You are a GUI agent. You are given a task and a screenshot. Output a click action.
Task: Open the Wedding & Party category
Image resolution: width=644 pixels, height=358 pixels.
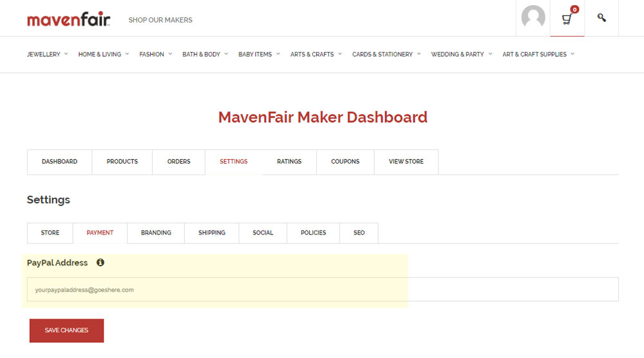click(x=457, y=54)
